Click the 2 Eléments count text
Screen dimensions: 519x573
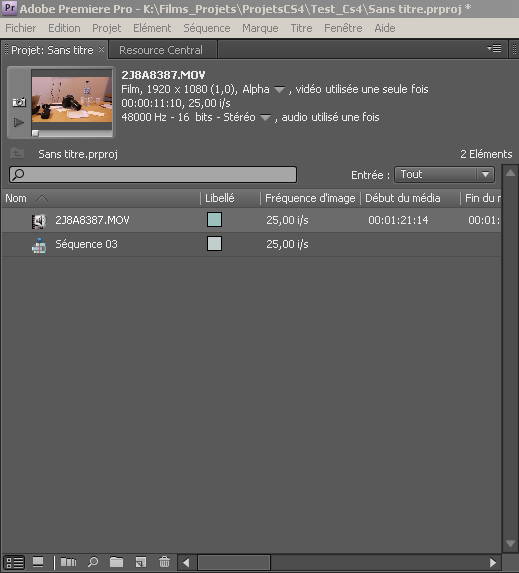(x=486, y=154)
